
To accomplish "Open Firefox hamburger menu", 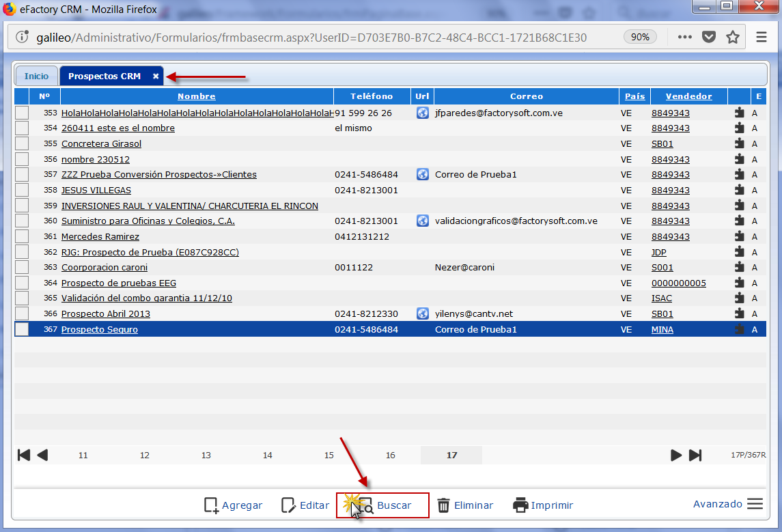I will tap(761, 37).
